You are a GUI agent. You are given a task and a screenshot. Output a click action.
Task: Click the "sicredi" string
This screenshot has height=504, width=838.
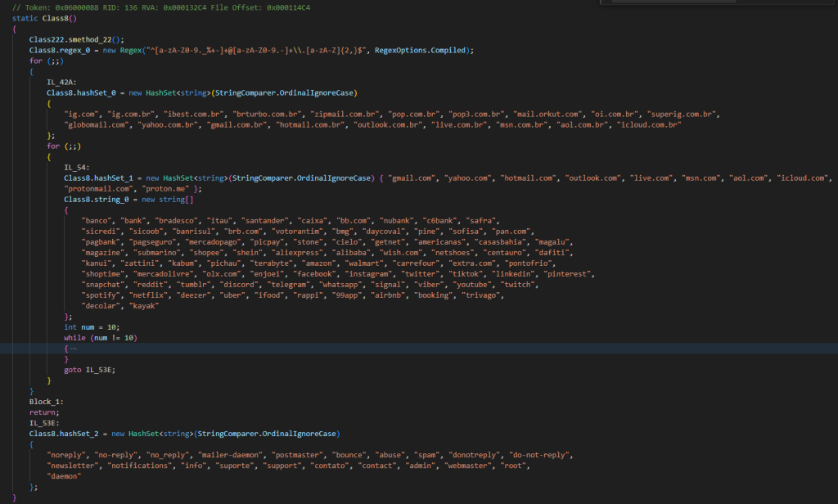101,232
